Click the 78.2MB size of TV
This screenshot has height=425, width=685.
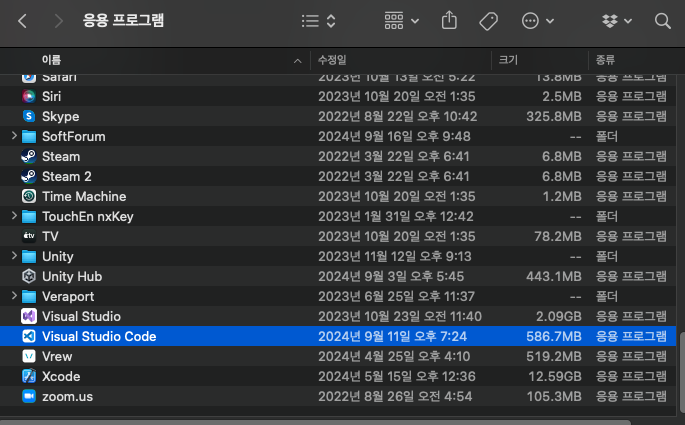(558, 236)
